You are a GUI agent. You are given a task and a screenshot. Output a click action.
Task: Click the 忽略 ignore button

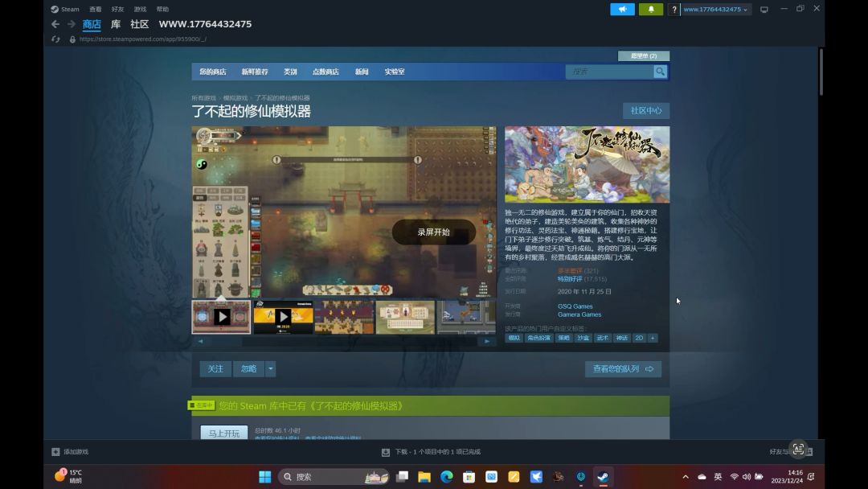(x=248, y=369)
